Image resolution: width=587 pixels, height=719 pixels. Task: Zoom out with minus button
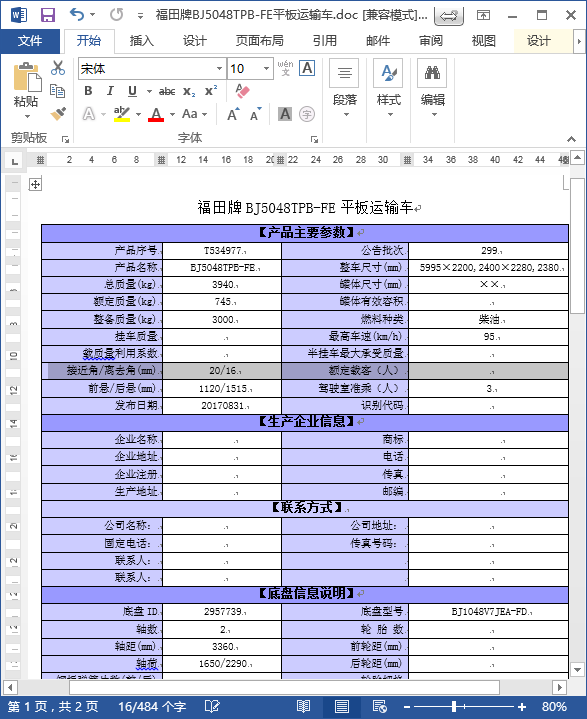(407, 707)
